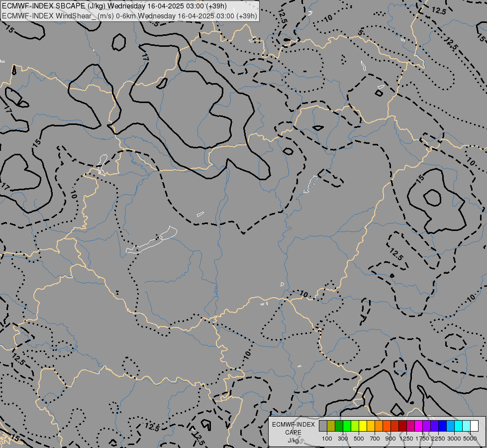This screenshot has width=487, height=448.
Task: Click the amber legend swatch left of 700
Action: click(371, 426)
